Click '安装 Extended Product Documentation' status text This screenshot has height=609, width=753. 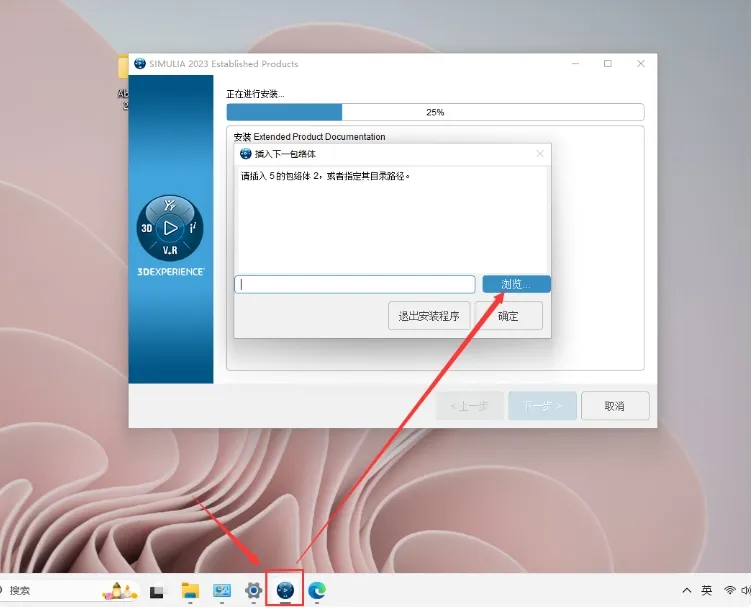[310, 137]
